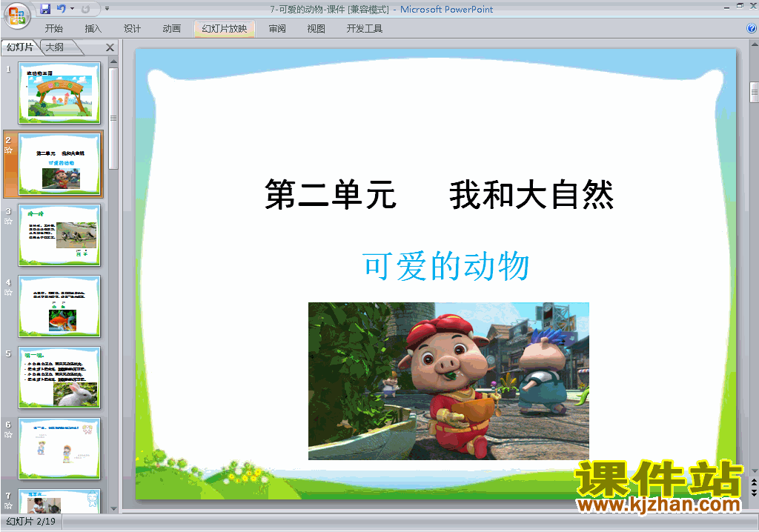
Task: Click title text 第二单元 on slide
Action: pyautogui.click(x=331, y=195)
